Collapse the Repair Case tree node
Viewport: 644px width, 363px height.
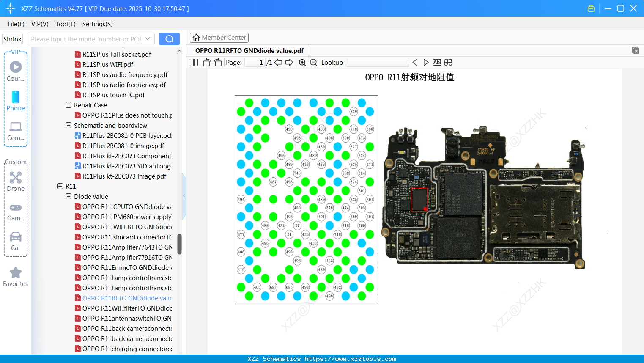69,105
